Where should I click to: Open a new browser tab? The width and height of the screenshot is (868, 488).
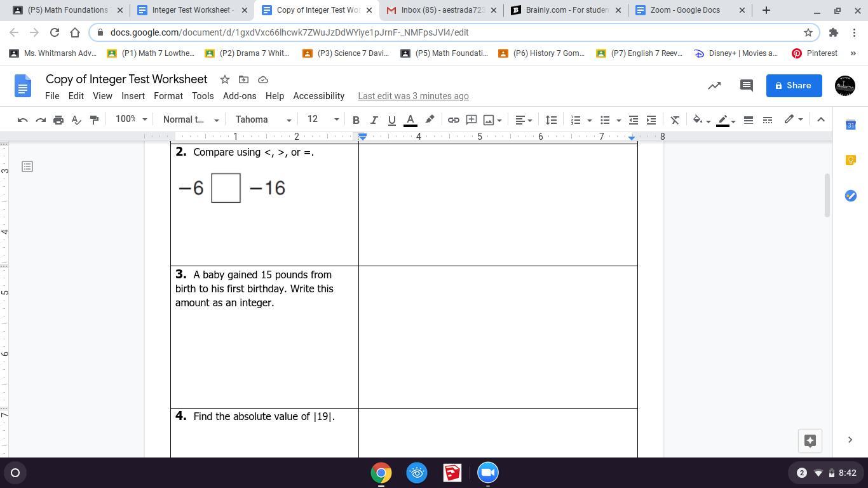[766, 10]
